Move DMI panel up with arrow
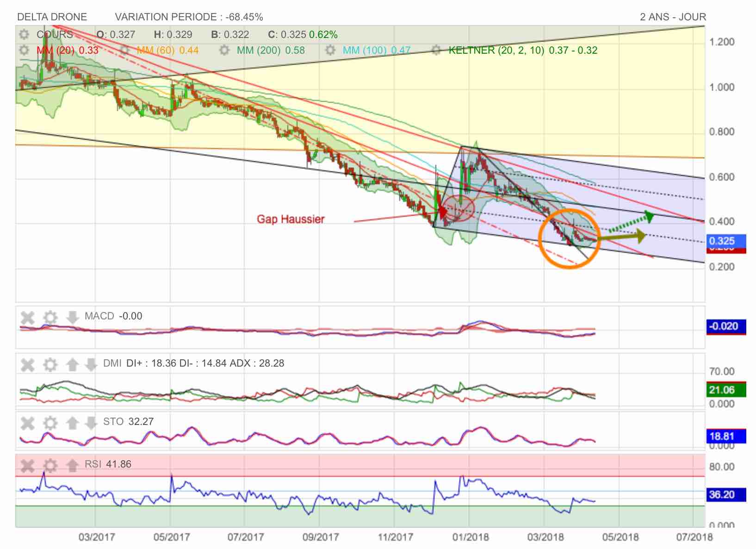The height and width of the screenshot is (549, 756). coord(72,365)
